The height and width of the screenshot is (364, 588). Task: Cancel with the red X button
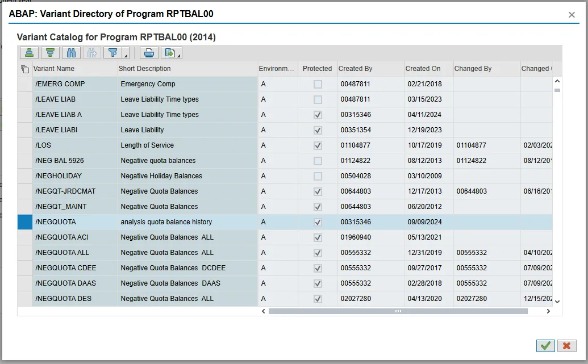click(x=566, y=345)
